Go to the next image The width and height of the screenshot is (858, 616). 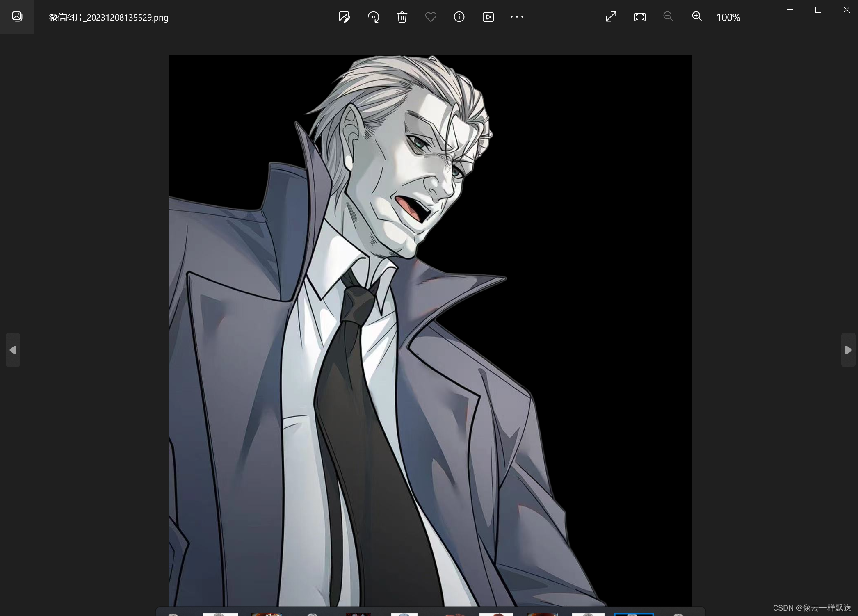[x=848, y=350]
